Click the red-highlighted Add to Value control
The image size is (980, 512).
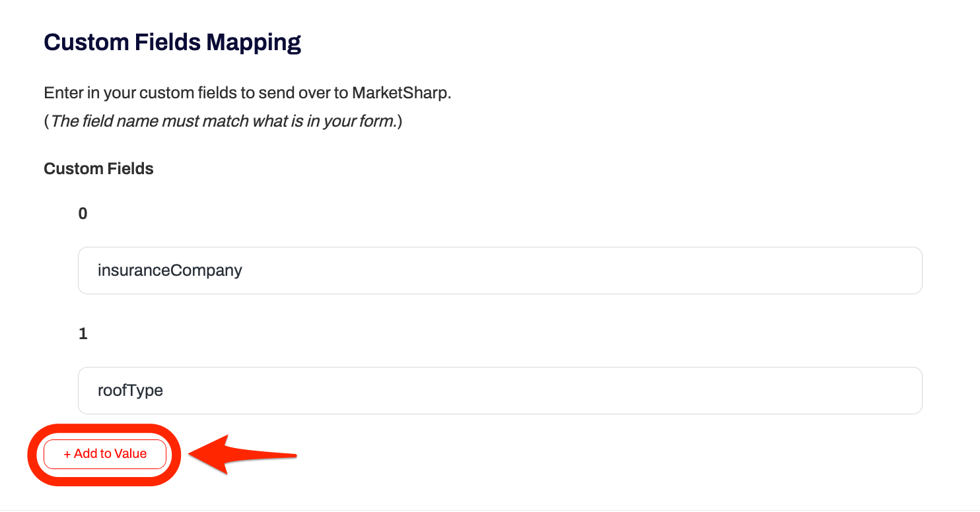click(104, 454)
